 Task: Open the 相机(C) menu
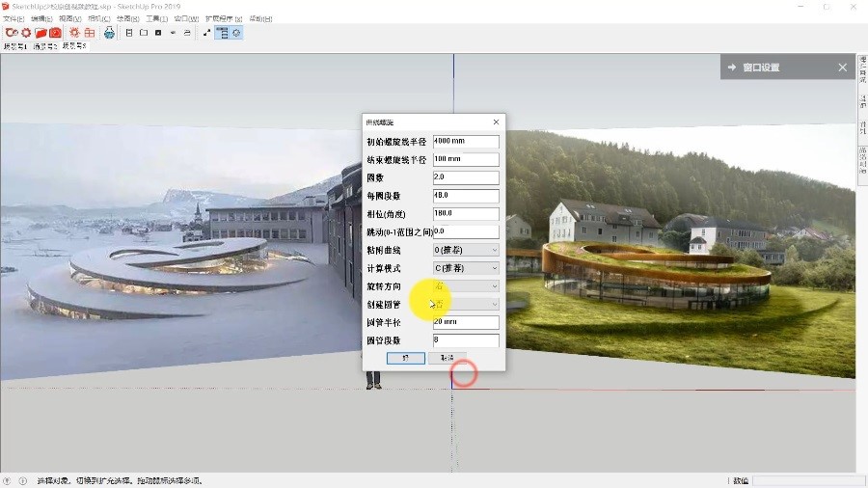(98, 18)
